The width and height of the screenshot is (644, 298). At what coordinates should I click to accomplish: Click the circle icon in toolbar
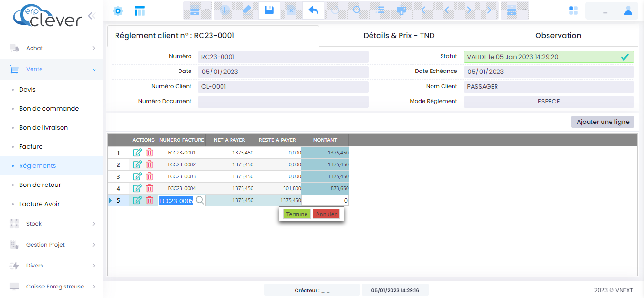pyautogui.click(x=357, y=10)
